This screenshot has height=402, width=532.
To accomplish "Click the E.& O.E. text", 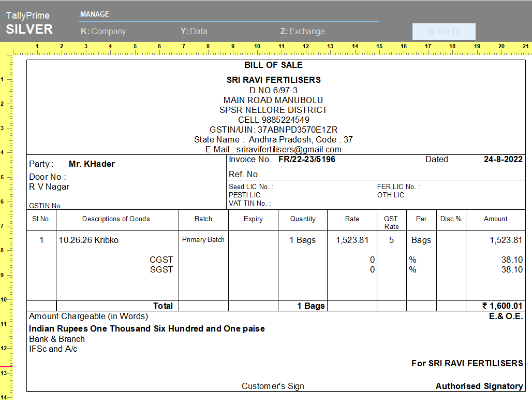I will tap(506, 317).
